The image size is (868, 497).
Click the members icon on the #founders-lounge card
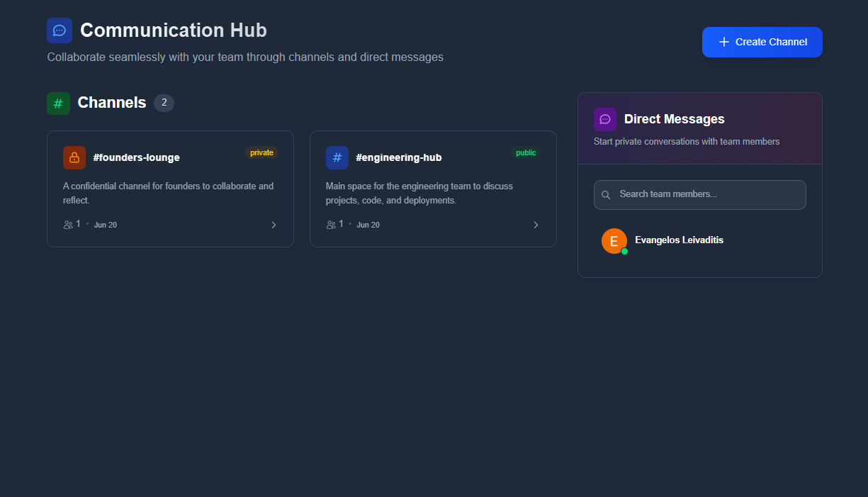point(68,225)
